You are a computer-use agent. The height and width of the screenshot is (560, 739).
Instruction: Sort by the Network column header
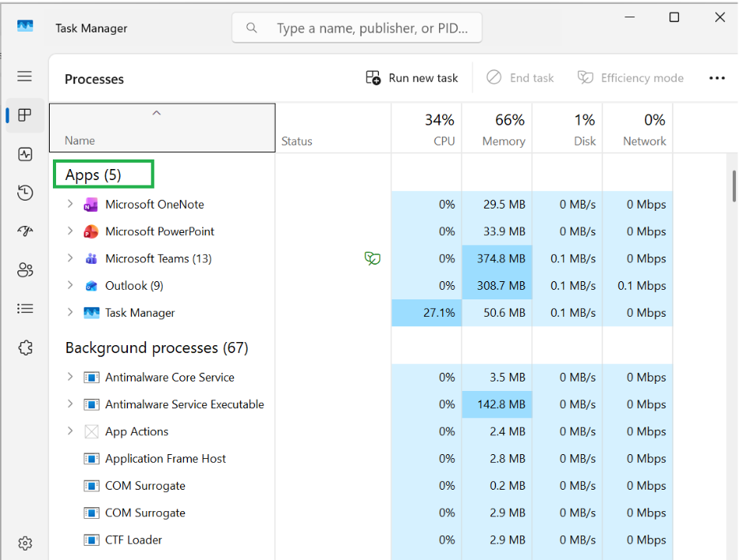click(x=637, y=129)
